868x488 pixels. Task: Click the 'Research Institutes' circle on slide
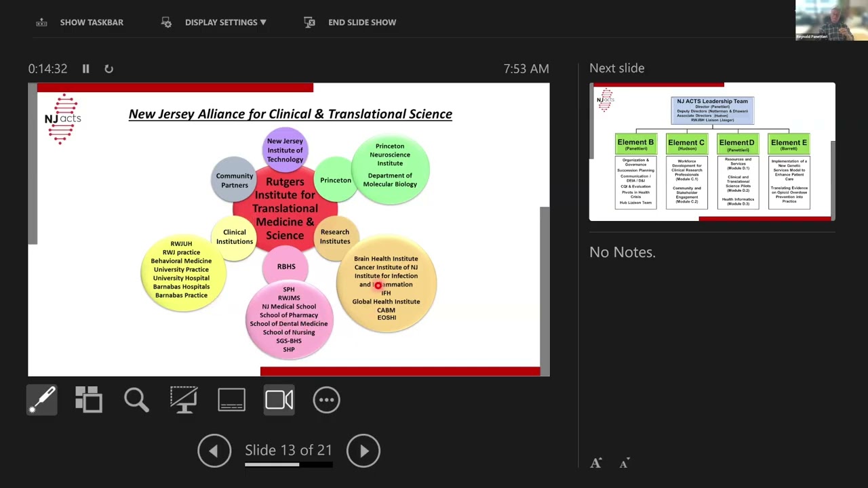pos(335,237)
